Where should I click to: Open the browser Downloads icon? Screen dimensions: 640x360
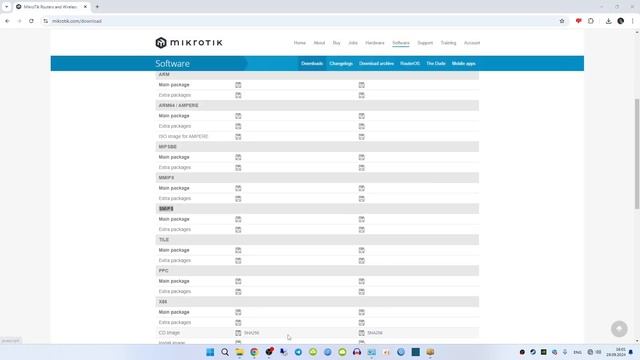coord(608,21)
